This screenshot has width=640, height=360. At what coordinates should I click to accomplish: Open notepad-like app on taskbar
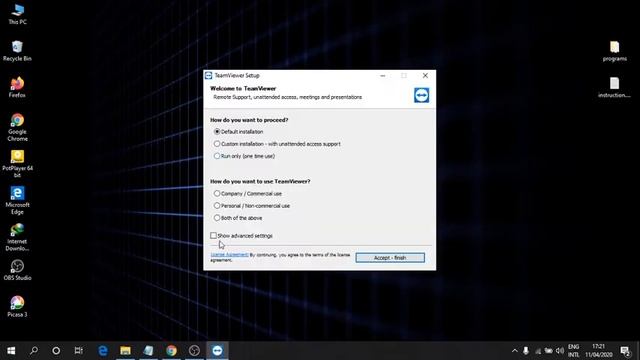pyautogui.click(x=148, y=350)
